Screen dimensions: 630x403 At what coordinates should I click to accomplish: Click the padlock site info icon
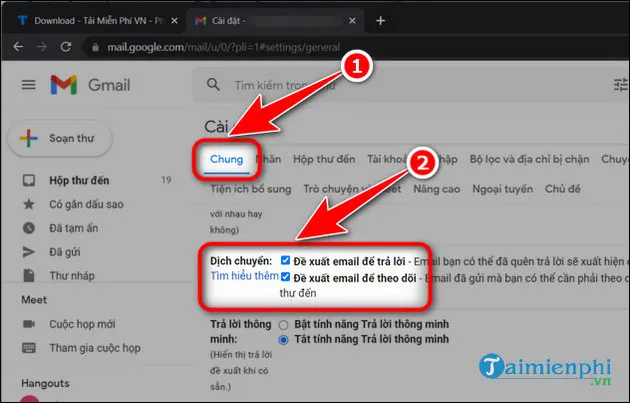(95, 47)
